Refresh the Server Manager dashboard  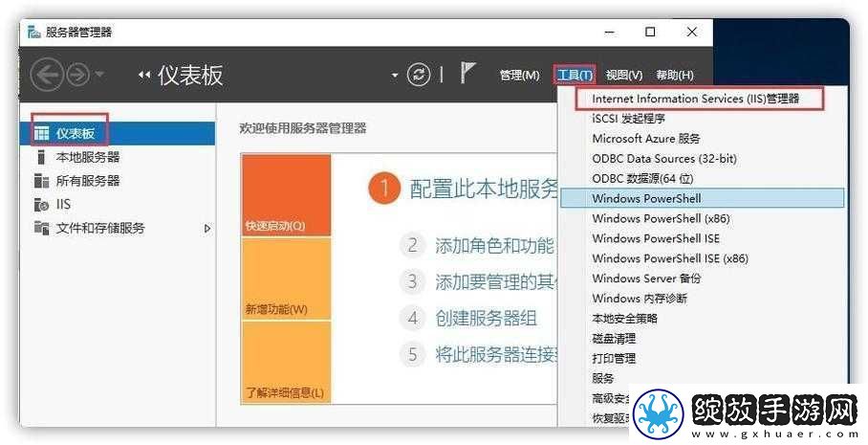(419, 75)
